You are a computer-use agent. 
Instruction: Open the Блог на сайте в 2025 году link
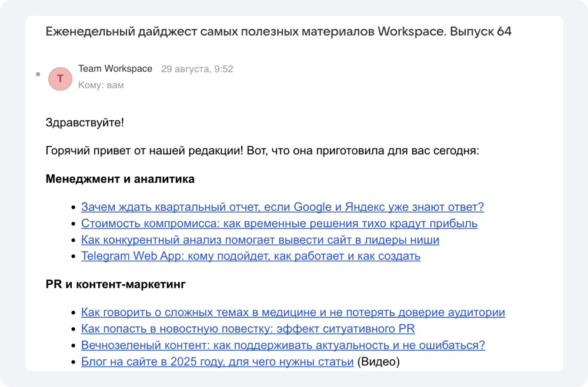click(217, 362)
